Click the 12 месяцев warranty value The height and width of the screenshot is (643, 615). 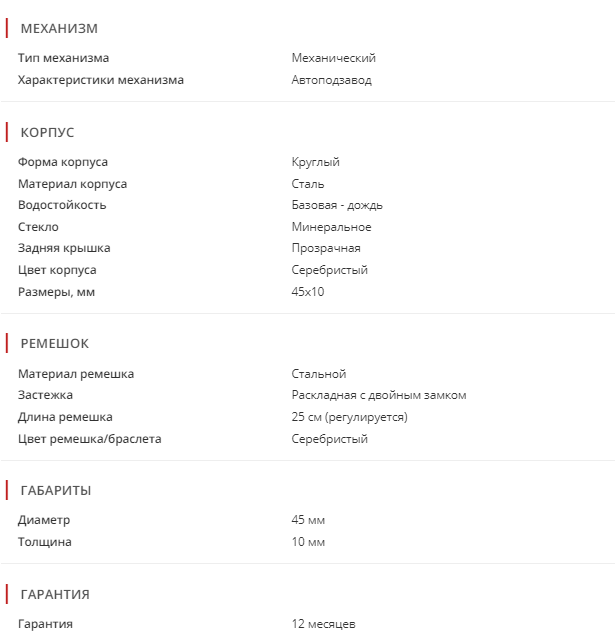point(323,624)
